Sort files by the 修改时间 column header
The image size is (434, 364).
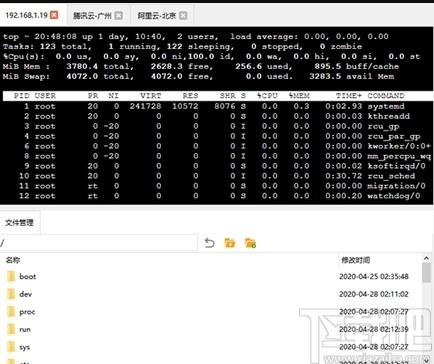pyautogui.click(x=356, y=260)
